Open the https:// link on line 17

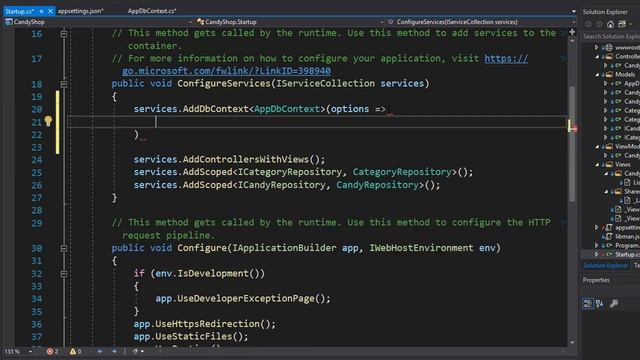[x=506, y=58]
